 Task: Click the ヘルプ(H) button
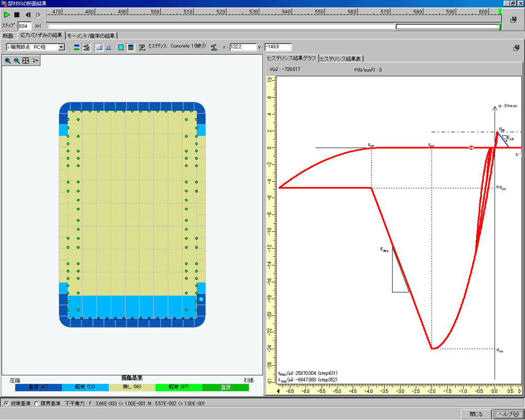[x=509, y=414]
